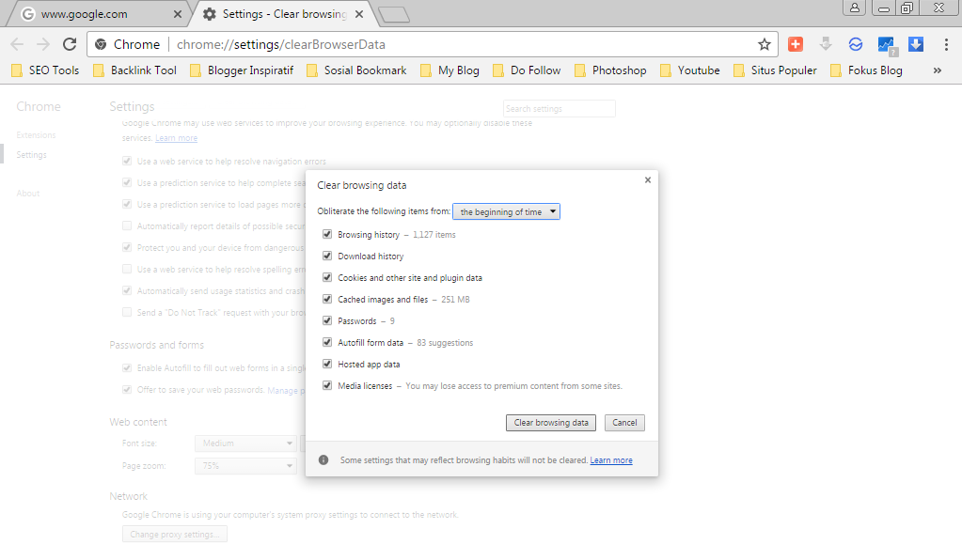Click the bookmark star in the address bar
Screen dimensions: 962x560
click(x=765, y=44)
